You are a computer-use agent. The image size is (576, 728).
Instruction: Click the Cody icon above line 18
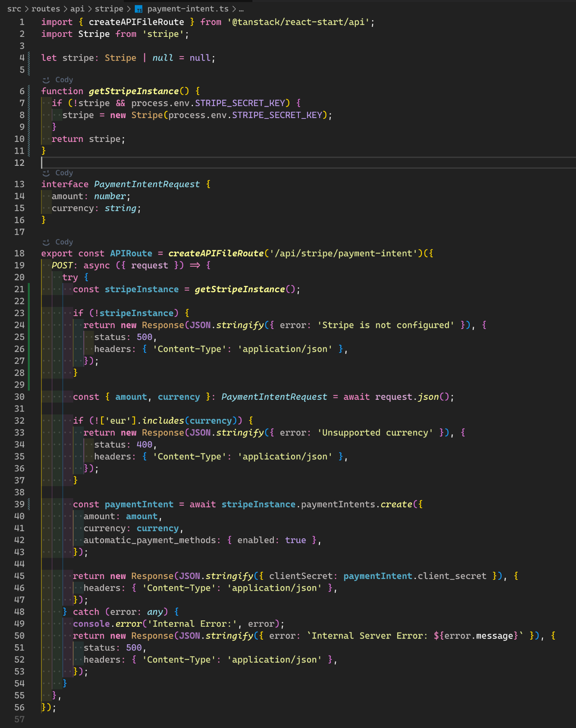[46, 242]
